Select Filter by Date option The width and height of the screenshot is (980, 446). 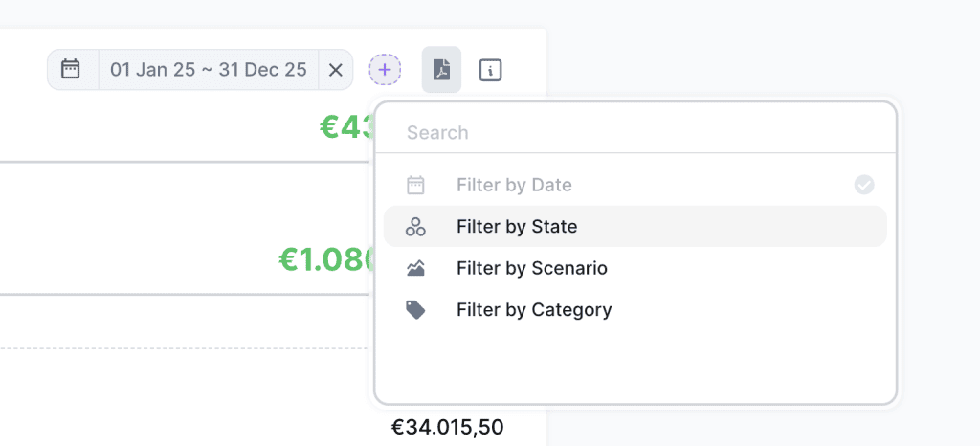point(514,185)
